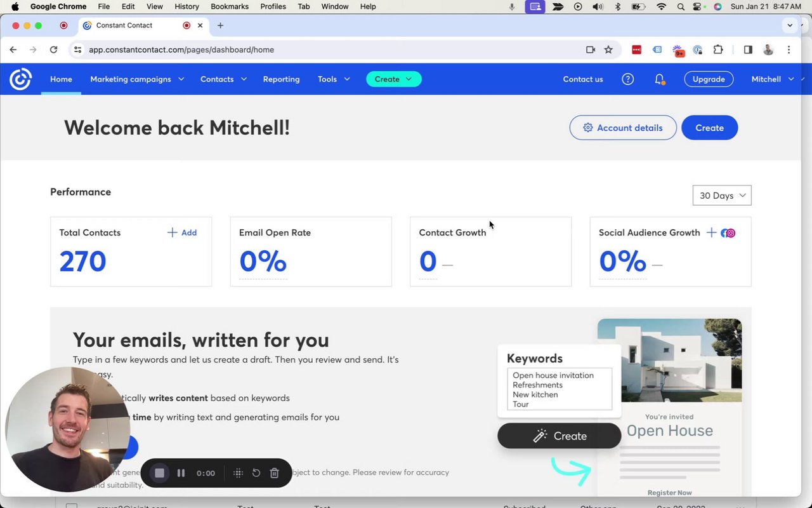
Task: Stop the screen recording
Action: pyautogui.click(x=159, y=473)
